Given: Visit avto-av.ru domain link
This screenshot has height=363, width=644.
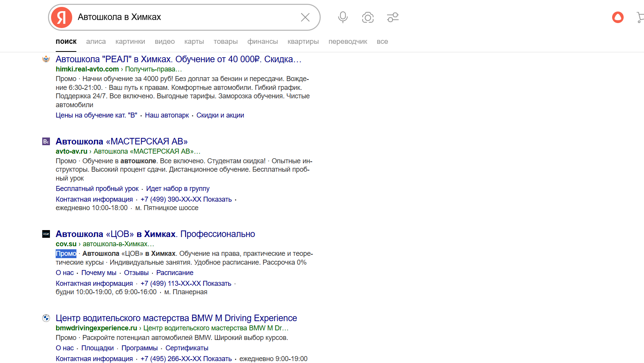Looking at the screenshot, I should tap(71, 151).
